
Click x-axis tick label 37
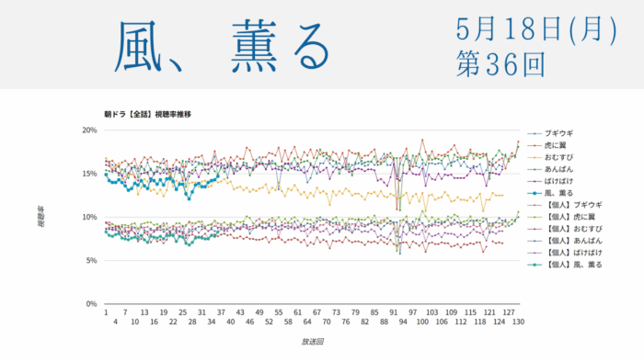(221, 312)
